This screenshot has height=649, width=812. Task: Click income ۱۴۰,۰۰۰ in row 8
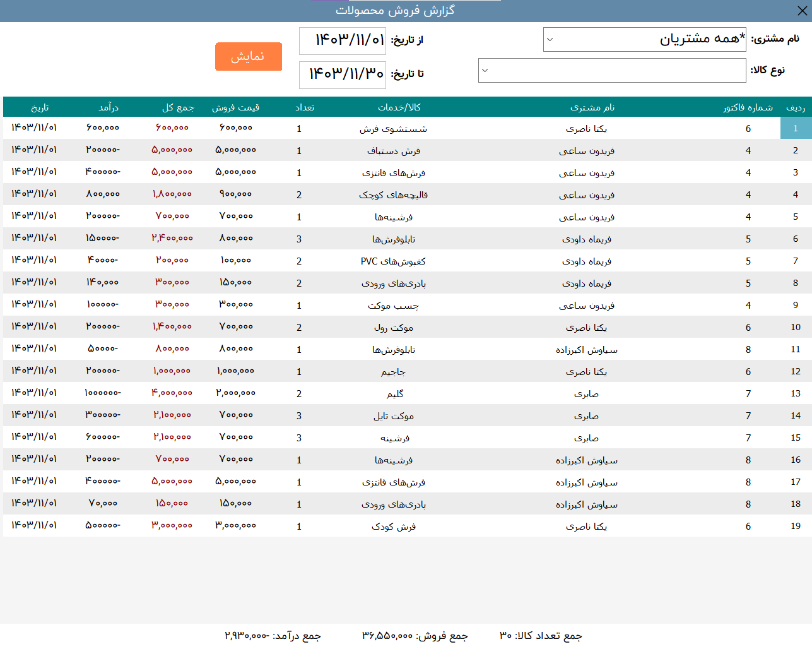(102, 282)
